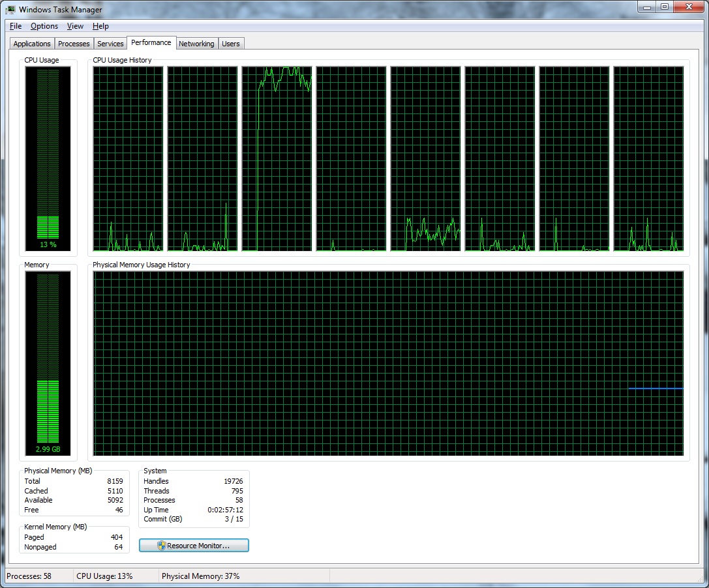Click the Threads value 795
709x588 pixels.
[x=237, y=491]
